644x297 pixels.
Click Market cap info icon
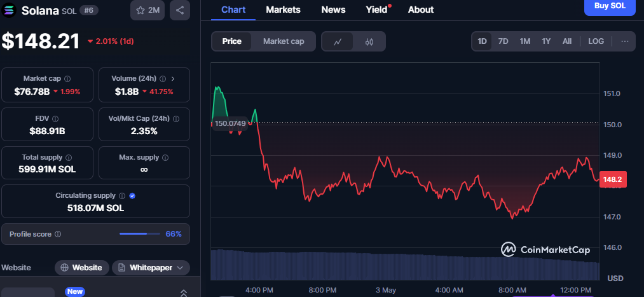pyautogui.click(x=67, y=78)
